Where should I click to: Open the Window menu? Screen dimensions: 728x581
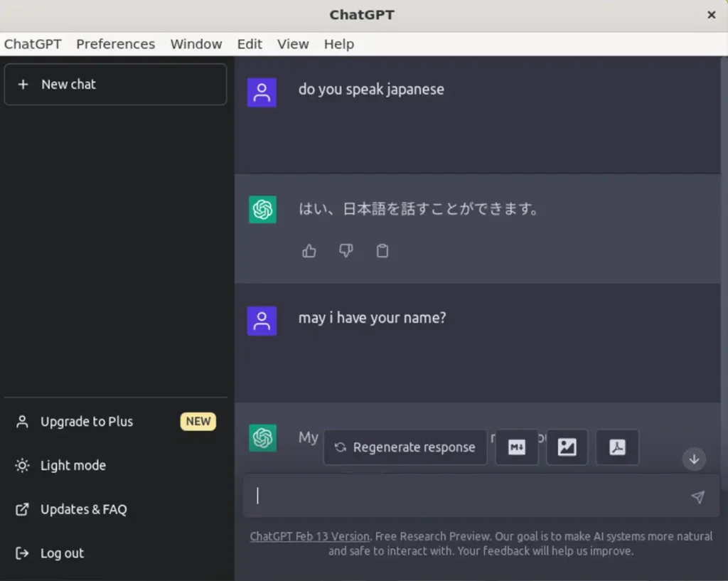pyautogui.click(x=196, y=44)
